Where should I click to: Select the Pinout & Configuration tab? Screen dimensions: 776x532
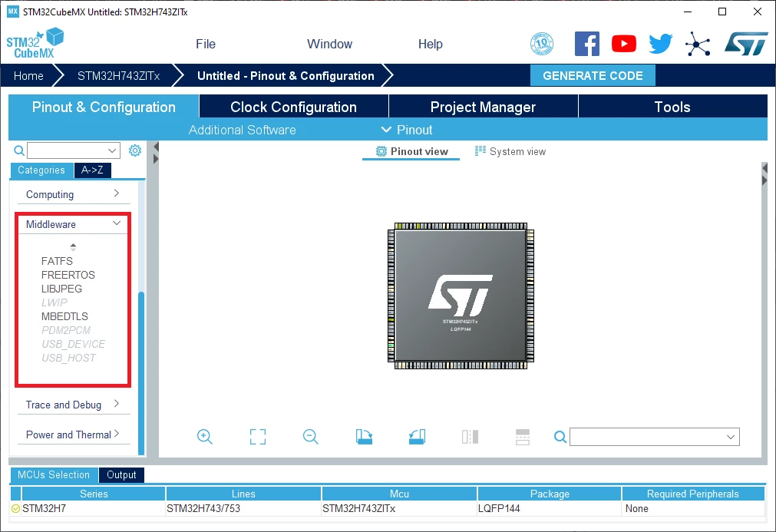click(x=104, y=107)
